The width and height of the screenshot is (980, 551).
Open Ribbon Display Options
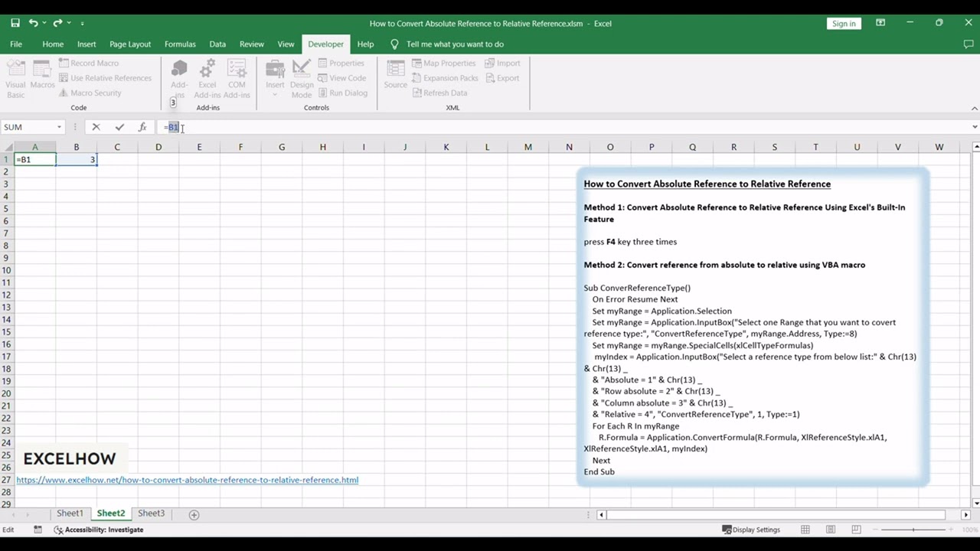(x=880, y=23)
